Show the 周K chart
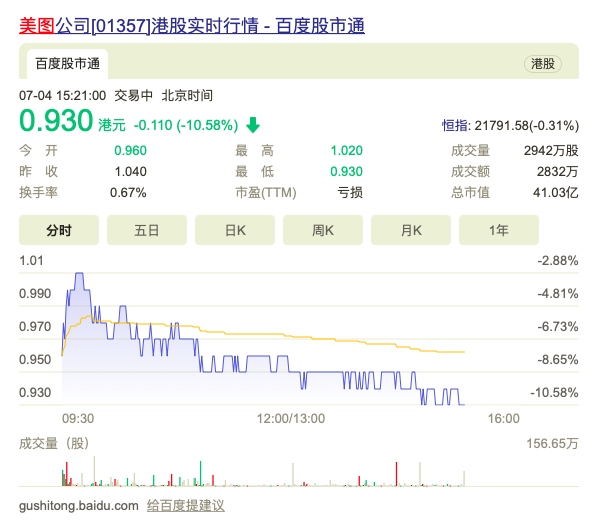Screen dimensions: 610x532 click(323, 230)
